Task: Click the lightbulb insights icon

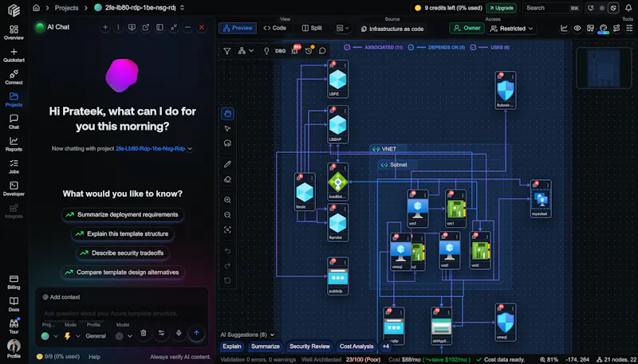Action: (266, 51)
